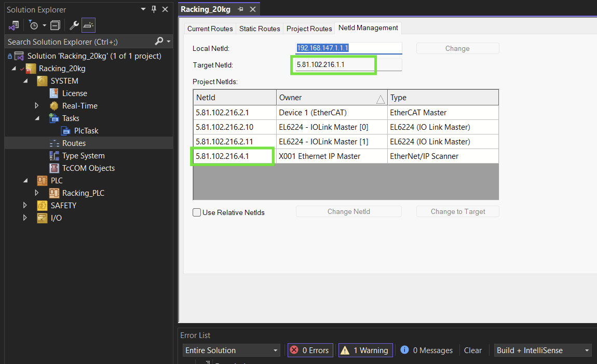Collapse the PLC node
This screenshot has width=597, height=364.
tap(25, 181)
